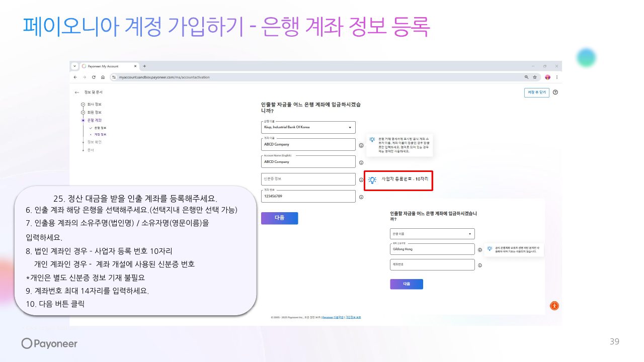Image resolution: width=644 pixels, height=362 pixels.
Task: Click info icon next to Account Name (English)
Action: point(361,162)
